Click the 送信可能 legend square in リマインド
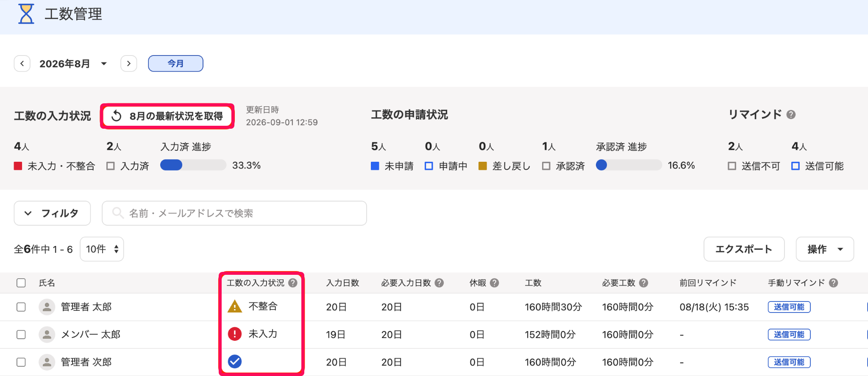The image size is (868, 376). coord(796,166)
